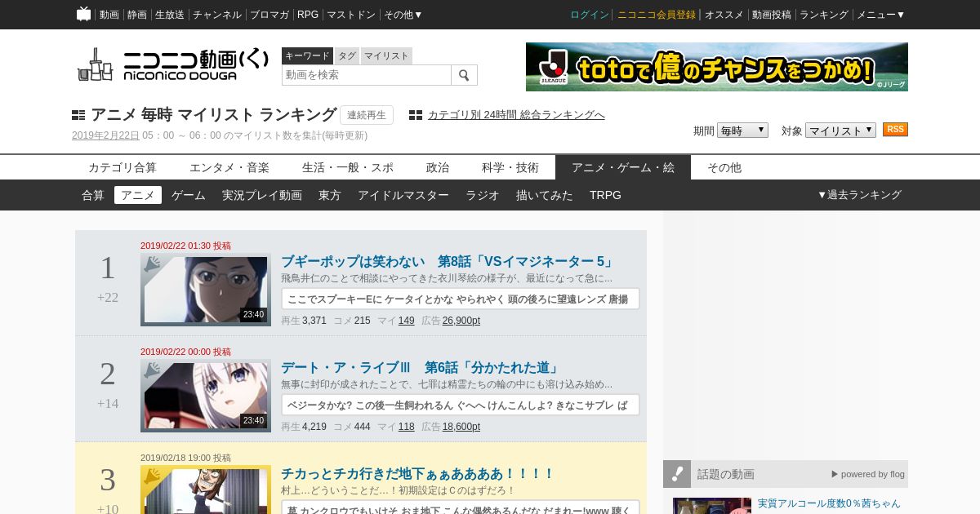Select the タグ search tab

click(347, 55)
